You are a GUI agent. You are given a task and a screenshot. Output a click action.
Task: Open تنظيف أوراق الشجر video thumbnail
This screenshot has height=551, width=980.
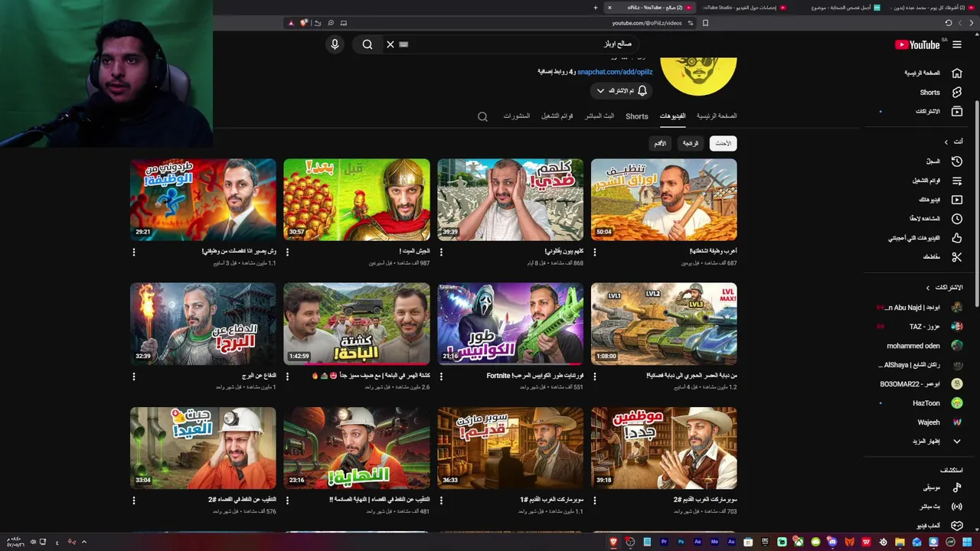(x=664, y=200)
